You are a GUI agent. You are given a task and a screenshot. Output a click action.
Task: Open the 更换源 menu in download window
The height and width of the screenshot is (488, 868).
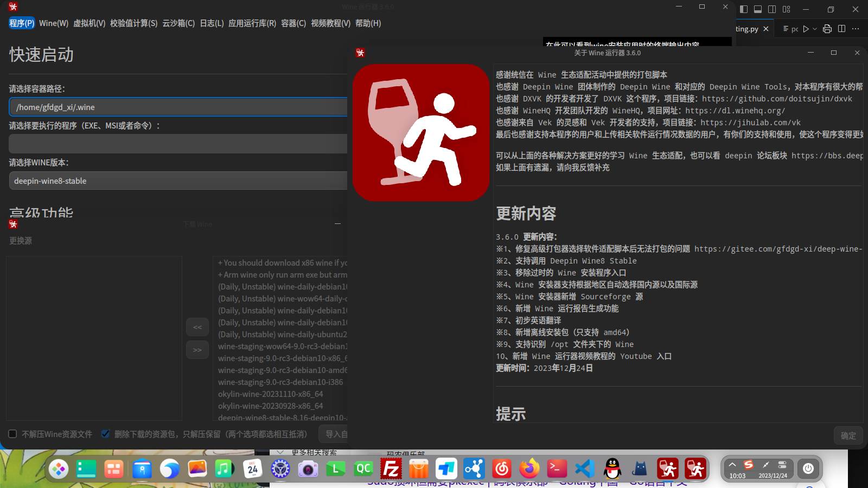click(x=21, y=241)
